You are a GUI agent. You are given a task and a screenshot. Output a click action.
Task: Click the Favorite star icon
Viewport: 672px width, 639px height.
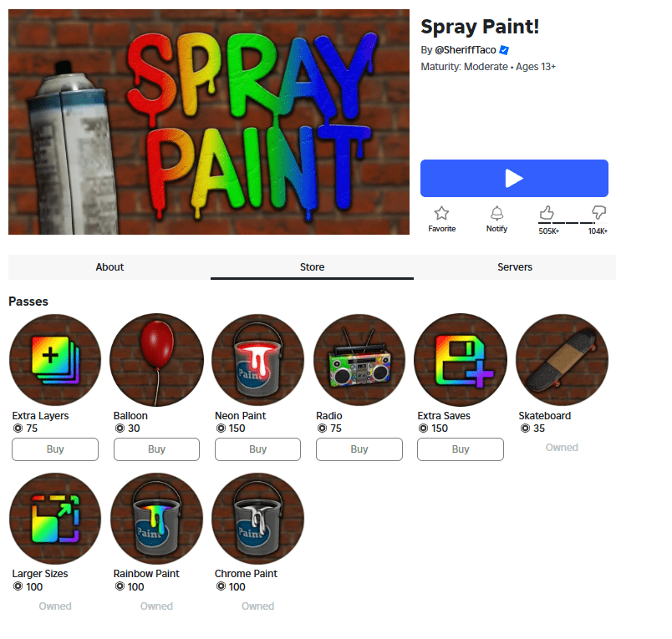point(441,213)
